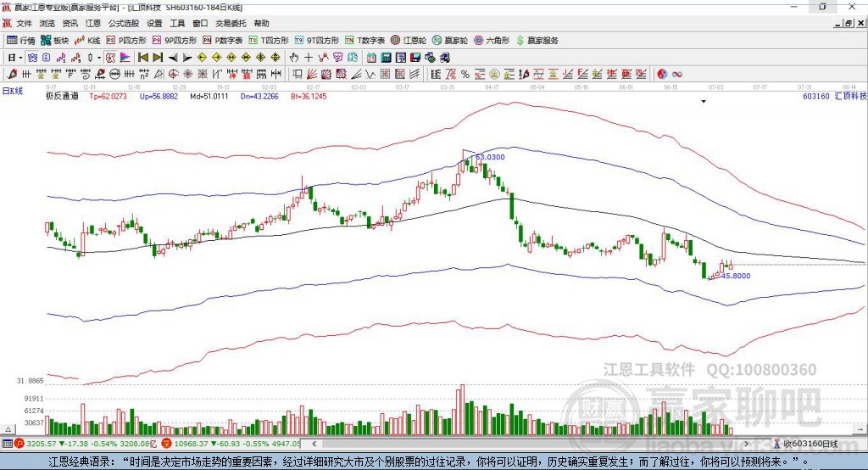The height and width of the screenshot is (470, 868).
Task: Select the Gann fan lines tool
Action: pyautogui.click(x=311, y=75)
